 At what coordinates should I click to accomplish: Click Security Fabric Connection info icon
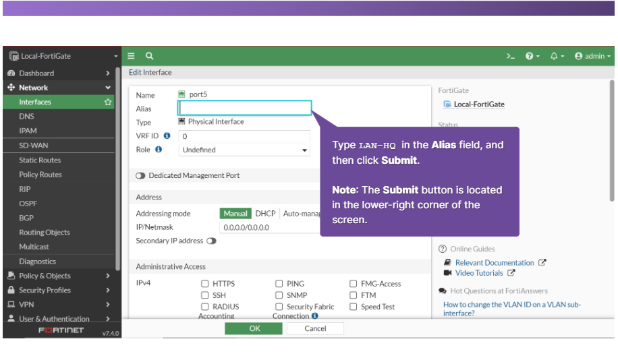point(314,315)
